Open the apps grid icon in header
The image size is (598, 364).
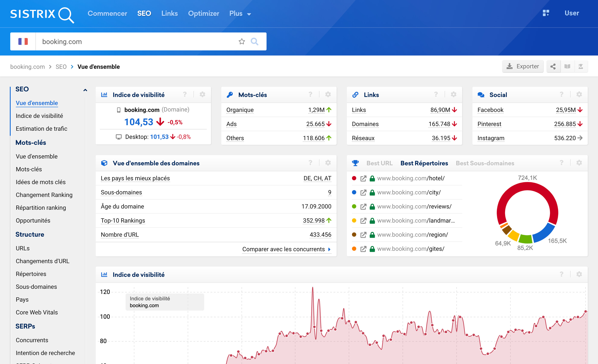coord(546,13)
